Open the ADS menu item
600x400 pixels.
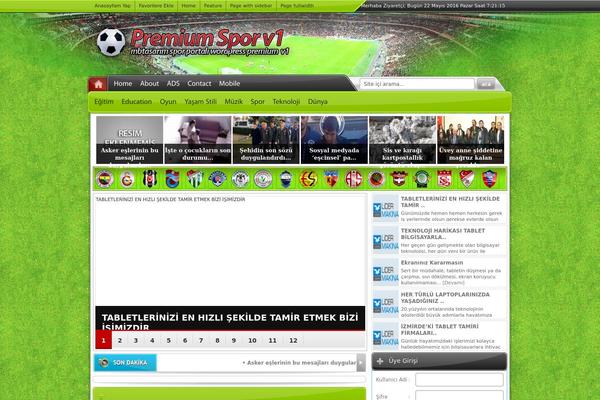coord(173,83)
